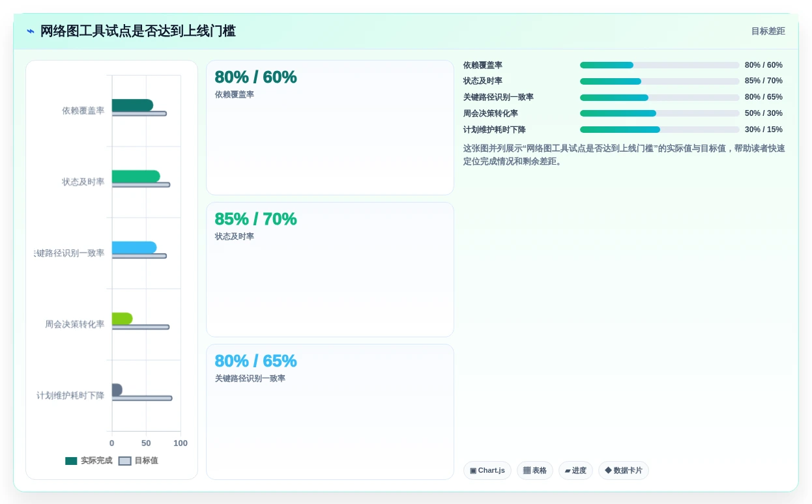The width and height of the screenshot is (812, 504).
Task: Click the 30% / 15% value text
Action: pos(764,130)
